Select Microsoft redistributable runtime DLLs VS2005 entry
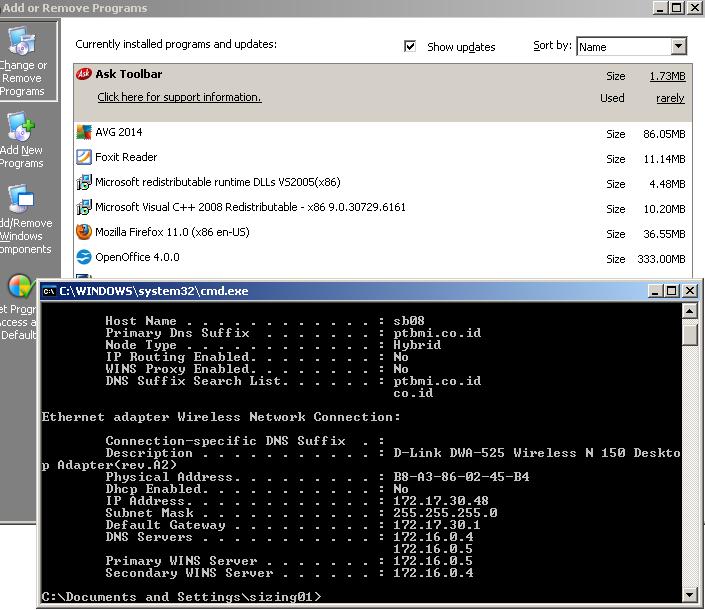The height and width of the screenshot is (610, 705). 217,182
